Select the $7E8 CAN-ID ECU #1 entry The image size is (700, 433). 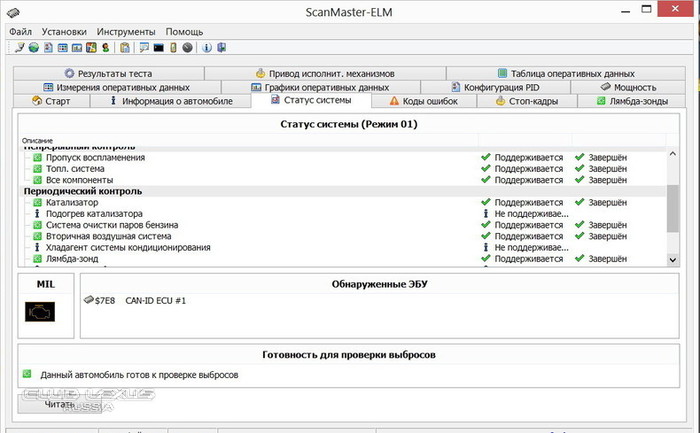pos(140,301)
